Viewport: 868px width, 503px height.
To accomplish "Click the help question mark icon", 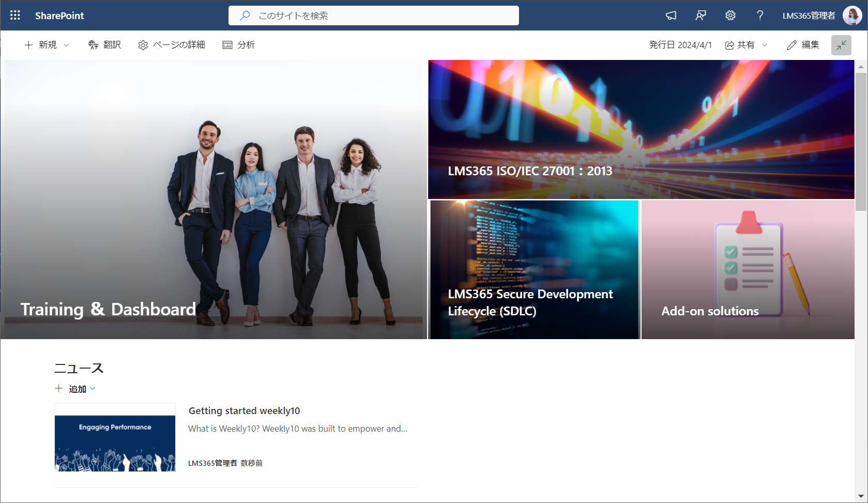I will (x=759, y=16).
